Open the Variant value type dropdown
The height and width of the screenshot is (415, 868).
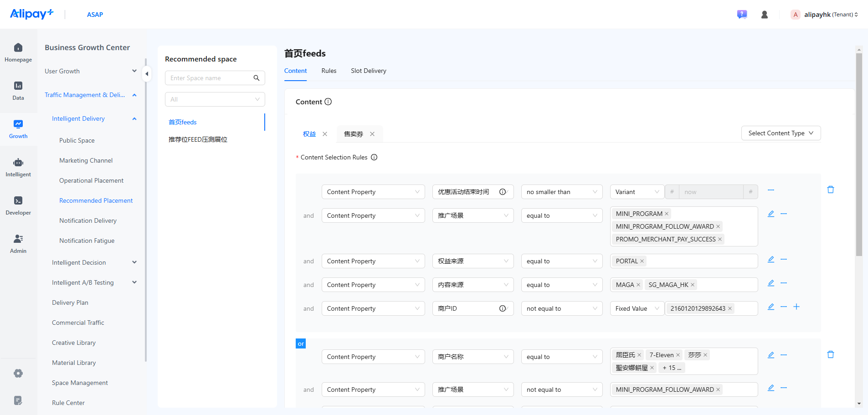tap(637, 192)
